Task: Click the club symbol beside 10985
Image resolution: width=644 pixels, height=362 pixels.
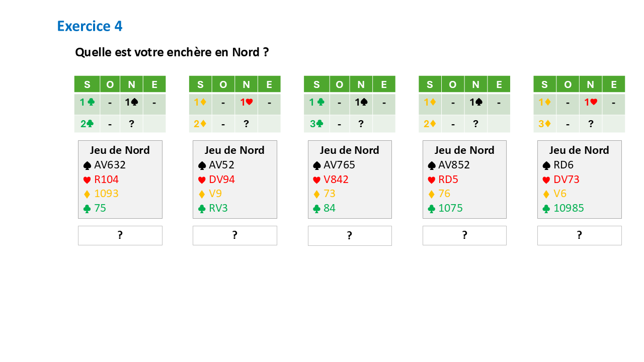Action: 546,209
